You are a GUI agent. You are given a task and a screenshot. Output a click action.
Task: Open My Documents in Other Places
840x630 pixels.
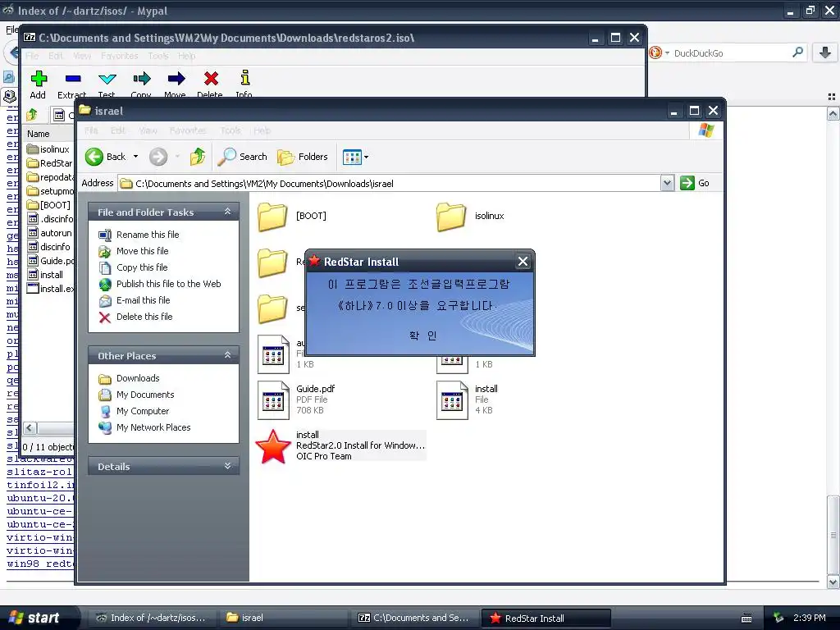(145, 395)
